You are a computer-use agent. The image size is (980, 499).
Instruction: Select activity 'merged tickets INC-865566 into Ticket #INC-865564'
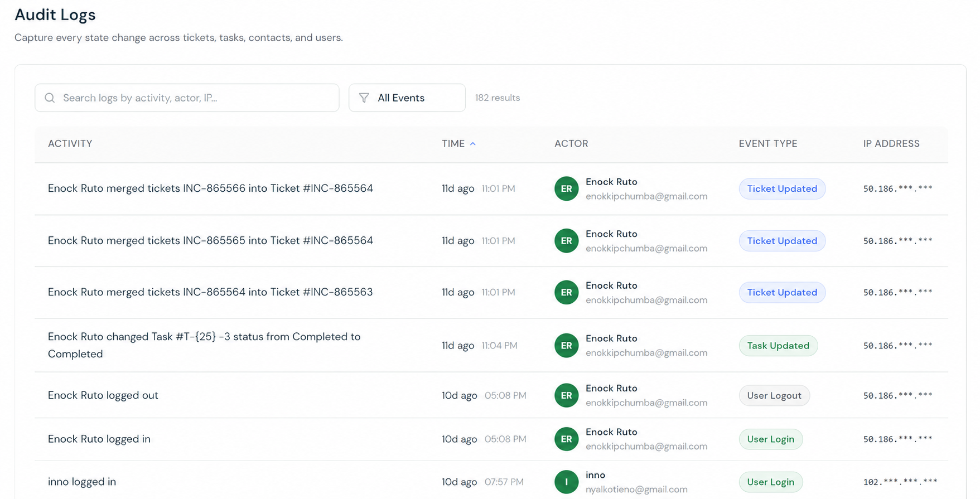210,188
